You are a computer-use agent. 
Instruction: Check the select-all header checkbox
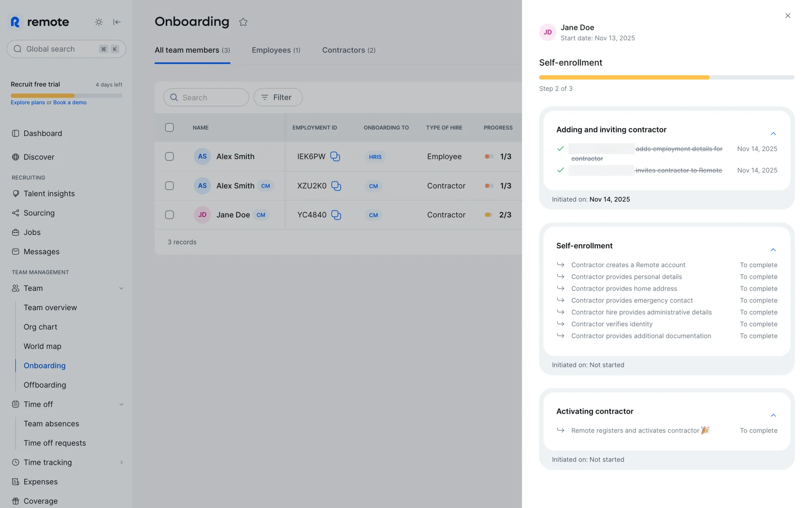[169, 127]
